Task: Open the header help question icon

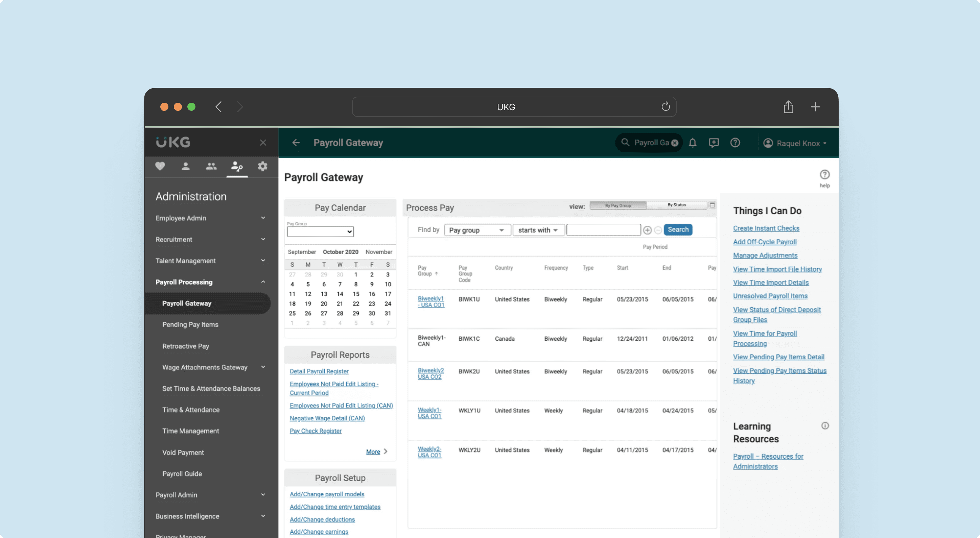Action: [x=735, y=143]
